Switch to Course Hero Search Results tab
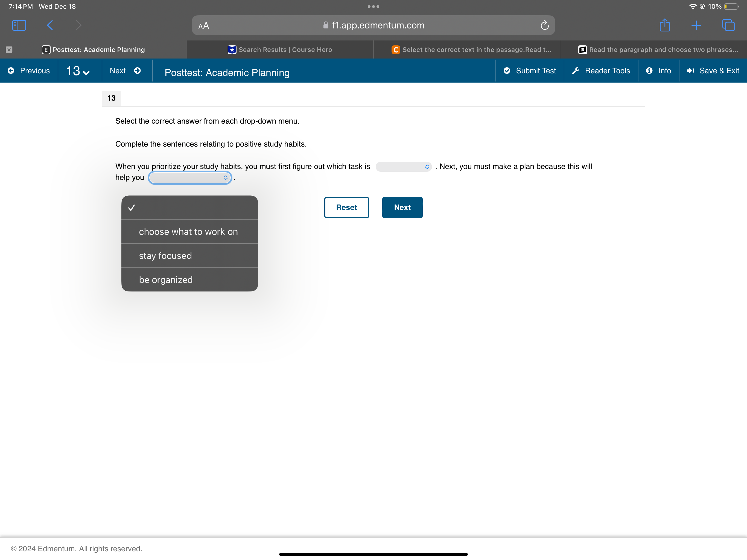Screen dimensions: 747x560 (280, 50)
